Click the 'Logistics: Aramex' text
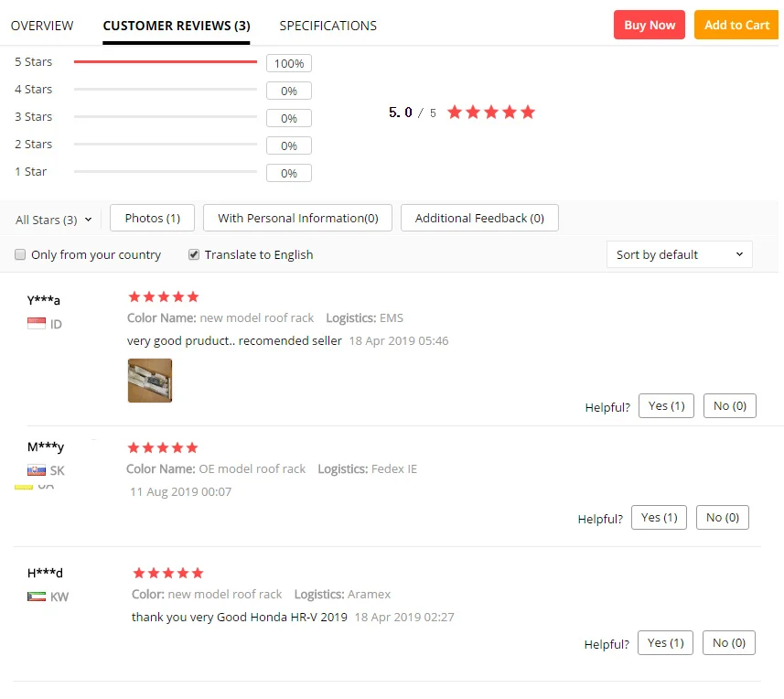784x699 pixels. pyautogui.click(x=342, y=595)
